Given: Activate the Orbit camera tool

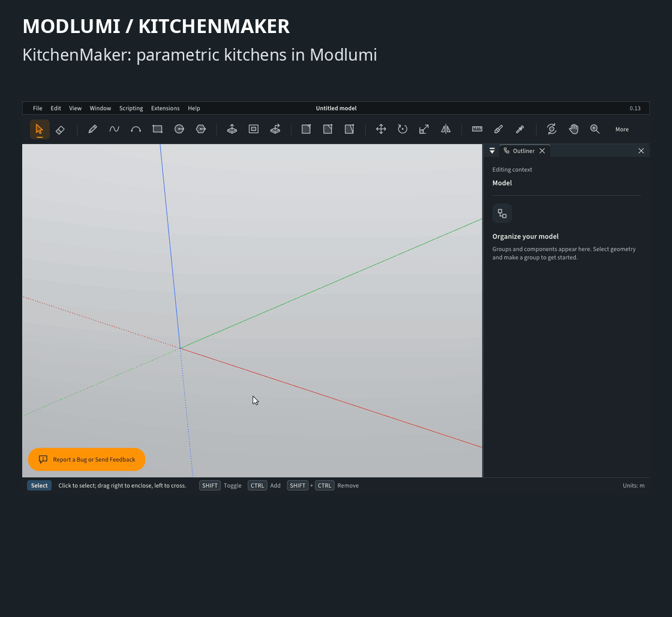Looking at the screenshot, I should (551, 129).
